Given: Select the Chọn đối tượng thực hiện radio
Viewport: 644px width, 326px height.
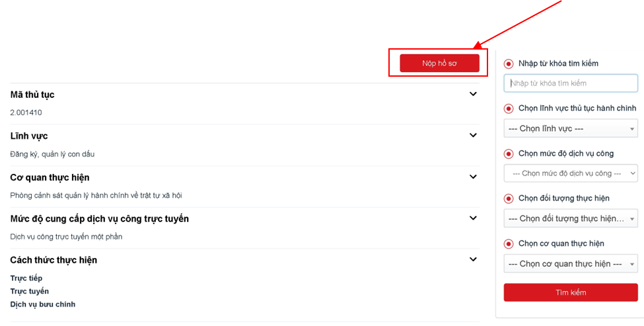Looking at the screenshot, I should pyautogui.click(x=509, y=198).
